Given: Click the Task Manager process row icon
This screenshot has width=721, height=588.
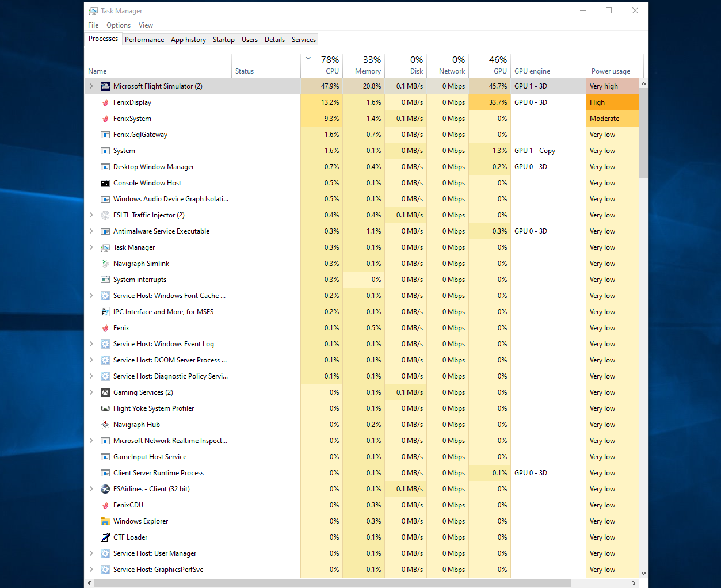Looking at the screenshot, I should tap(105, 247).
